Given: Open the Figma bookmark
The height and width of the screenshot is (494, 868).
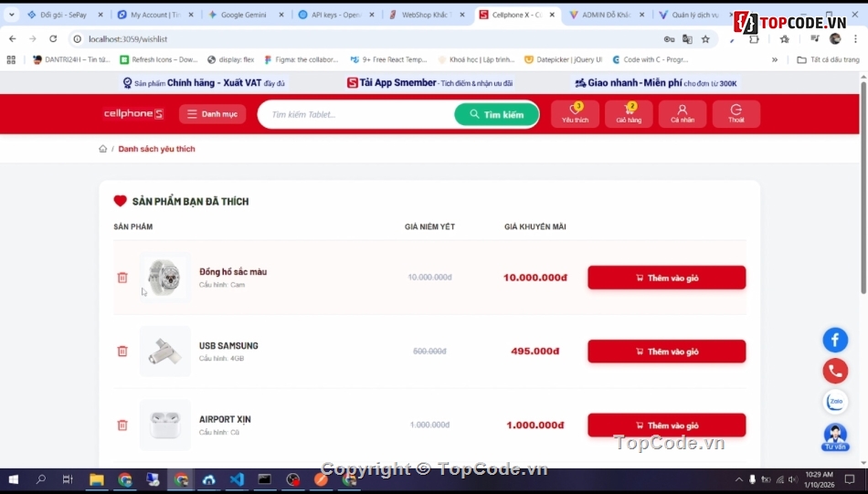Looking at the screenshot, I should [302, 59].
